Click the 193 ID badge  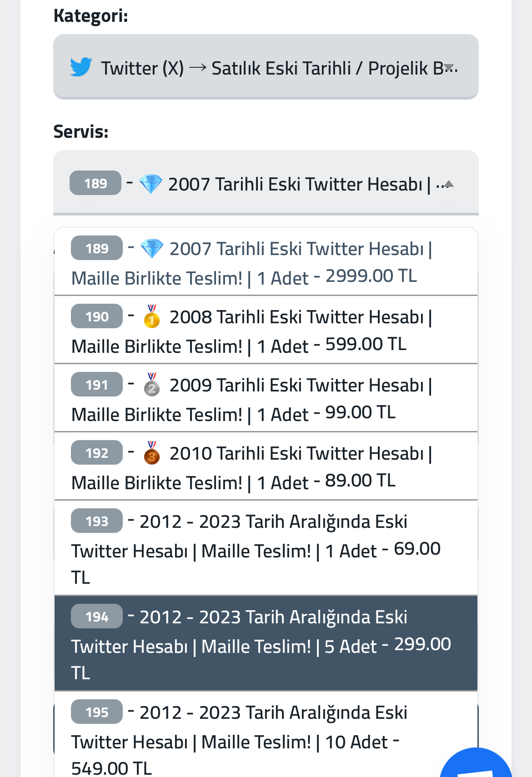tap(97, 521)
